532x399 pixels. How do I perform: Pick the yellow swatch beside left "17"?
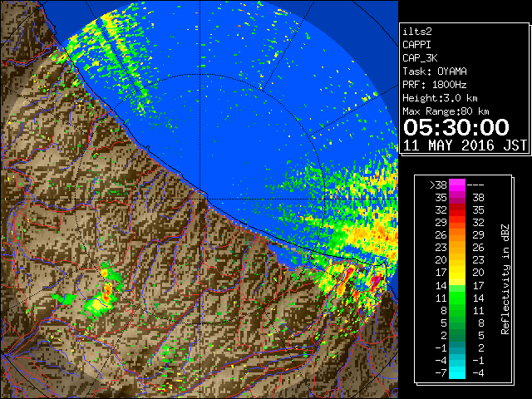pos(457,273)
